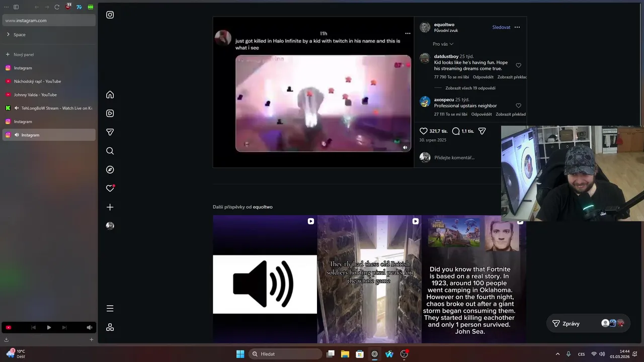Open the Meta apps grid icon in sidebar
The width and height of the screenshot is (644, 362).
(x=110, y=327)
